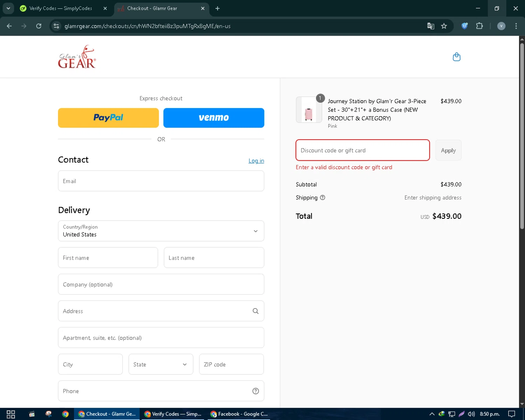The height and width of the screenshot is (420, 525).
Task: Click the Discount code or gift card field
Action: click(363, 150)
